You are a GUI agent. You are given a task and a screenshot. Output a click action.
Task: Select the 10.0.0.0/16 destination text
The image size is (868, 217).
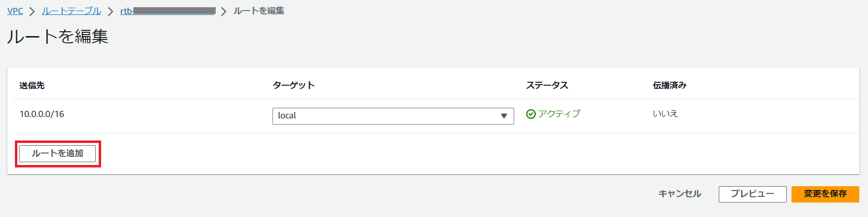click(42, 114)
